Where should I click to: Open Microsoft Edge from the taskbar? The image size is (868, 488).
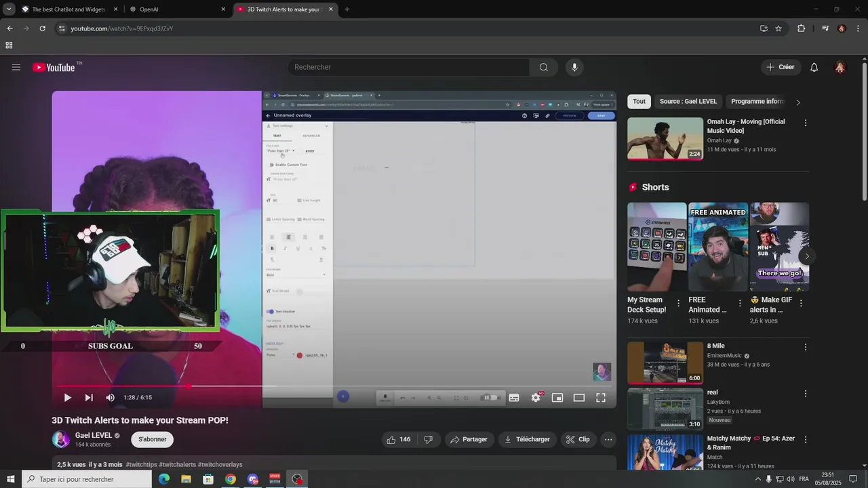tap(164, 479)
